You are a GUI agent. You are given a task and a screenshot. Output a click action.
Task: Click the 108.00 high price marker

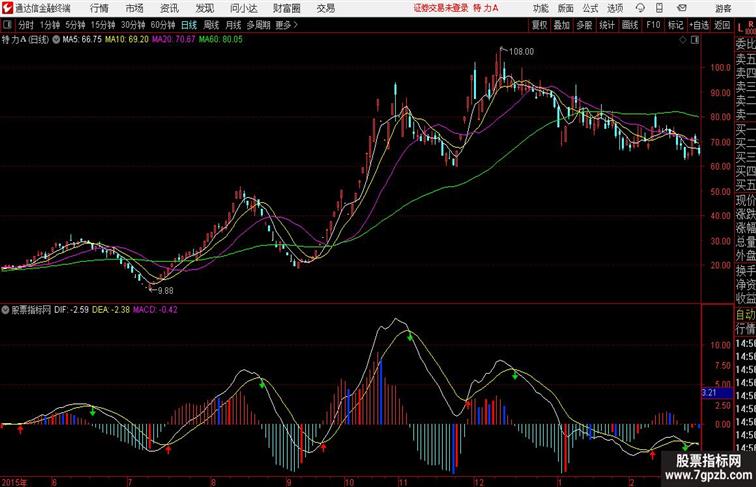(521, 51)
